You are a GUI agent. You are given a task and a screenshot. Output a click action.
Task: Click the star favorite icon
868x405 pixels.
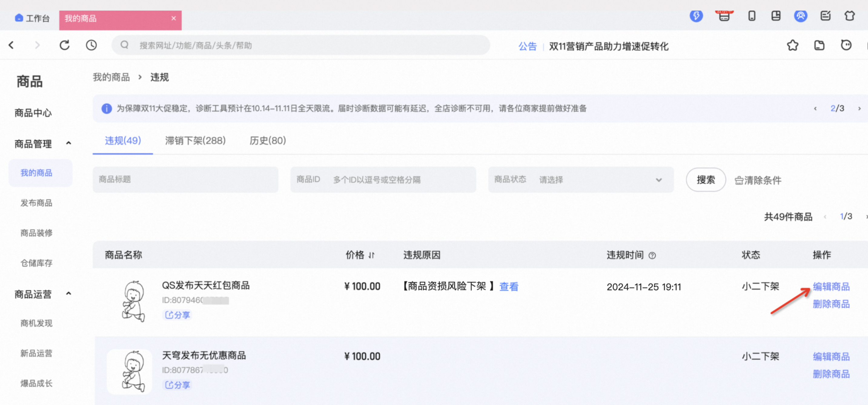point(793,45)
